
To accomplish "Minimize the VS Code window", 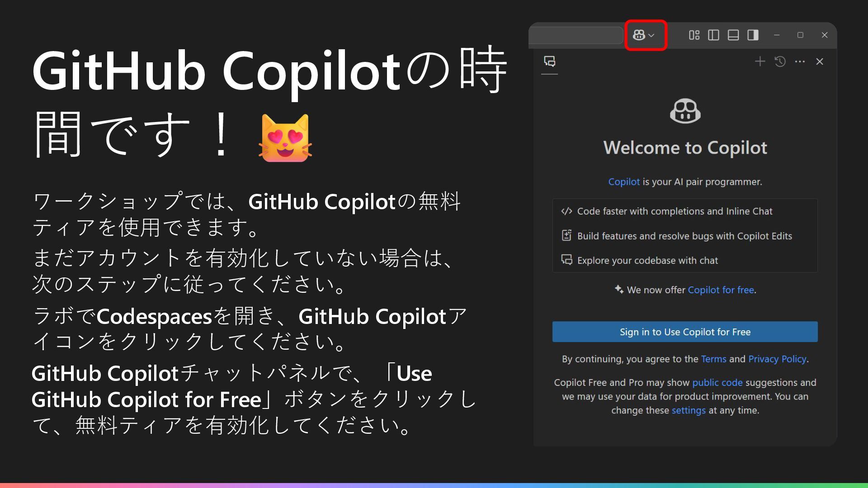I will 777,35.
